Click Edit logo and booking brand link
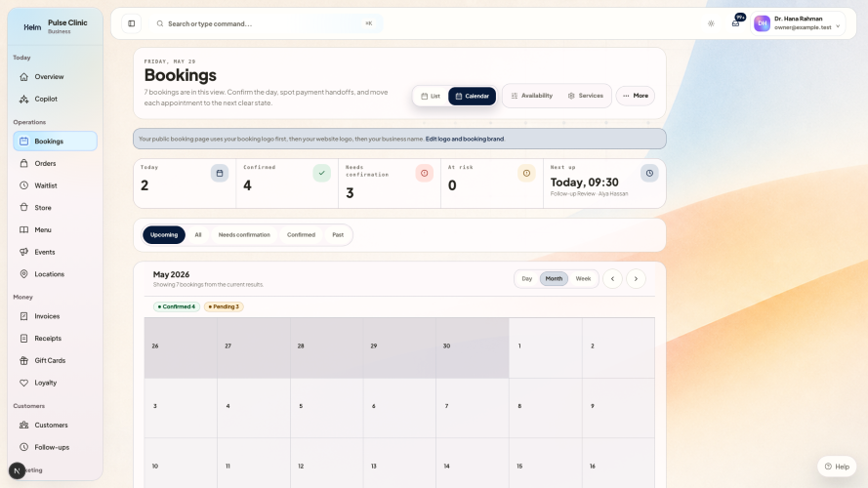The width and height of the screenshot is (868, 488). coord(465,139)
